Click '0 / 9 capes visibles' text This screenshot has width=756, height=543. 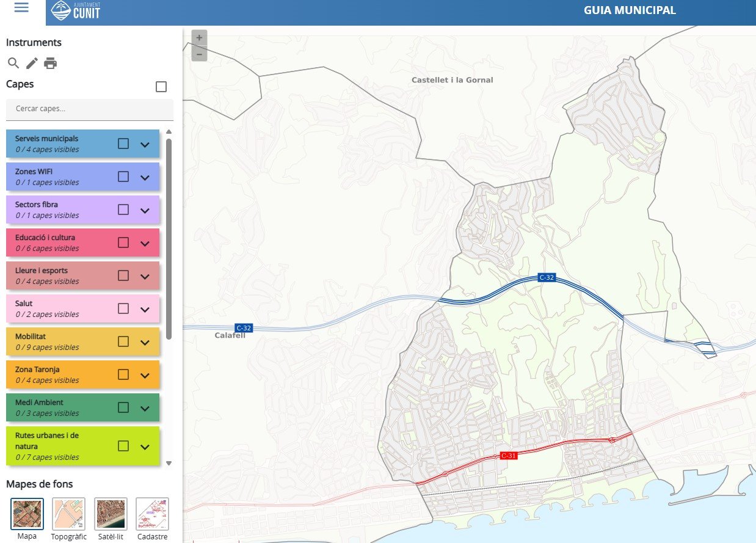[x=47, y=348]
